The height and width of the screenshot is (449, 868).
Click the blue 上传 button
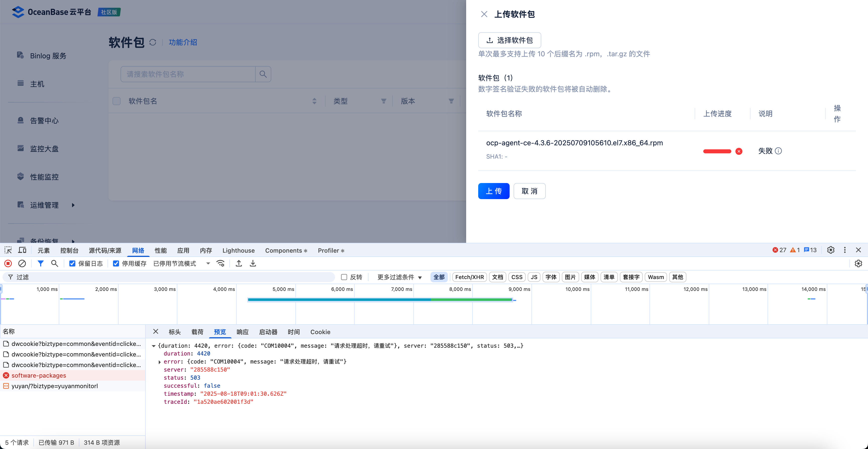[x=494, y=191]
